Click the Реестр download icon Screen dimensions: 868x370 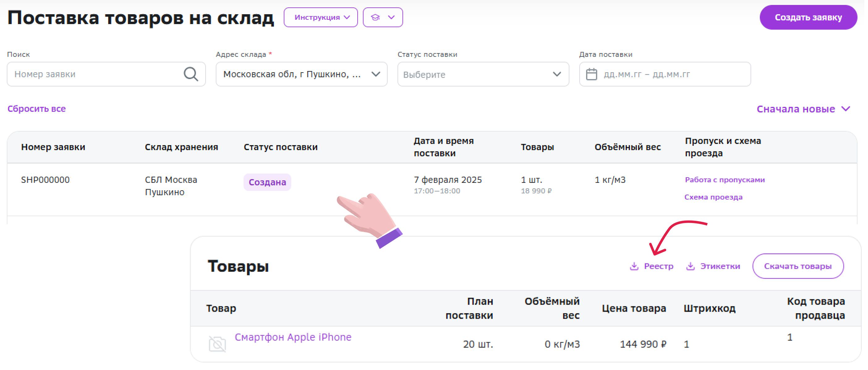click(634, 266)
